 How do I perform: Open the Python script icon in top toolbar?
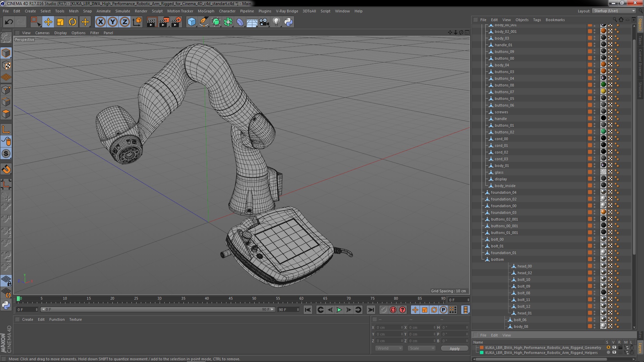click(288, 22)
